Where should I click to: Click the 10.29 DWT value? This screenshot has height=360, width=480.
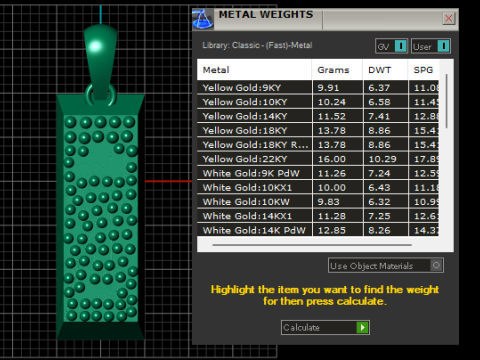382,159
